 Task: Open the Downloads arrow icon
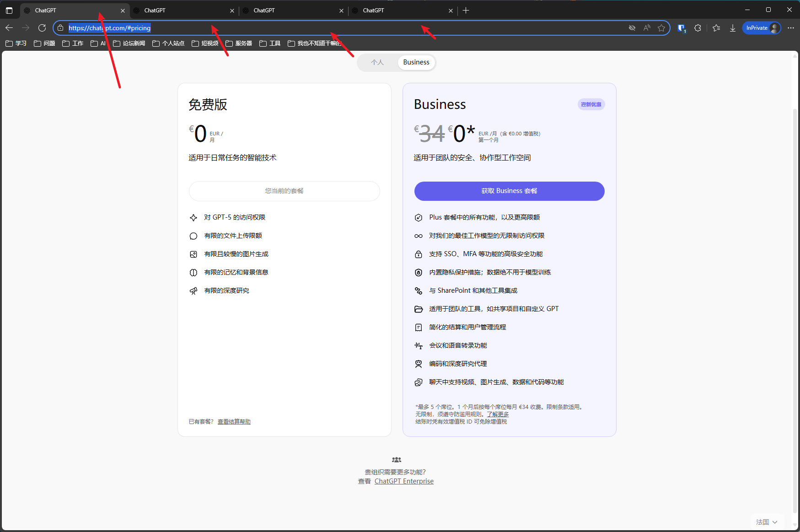tap(733, 28)
